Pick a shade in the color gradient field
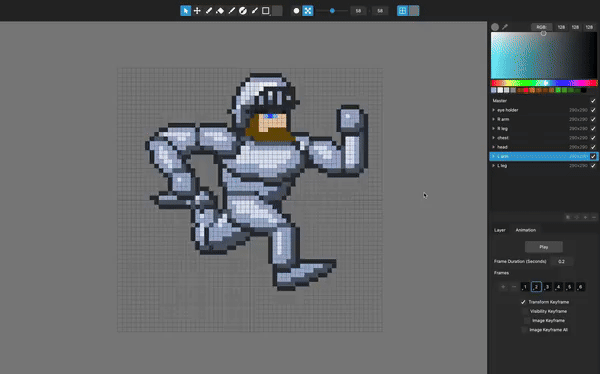 click(544, 55)
